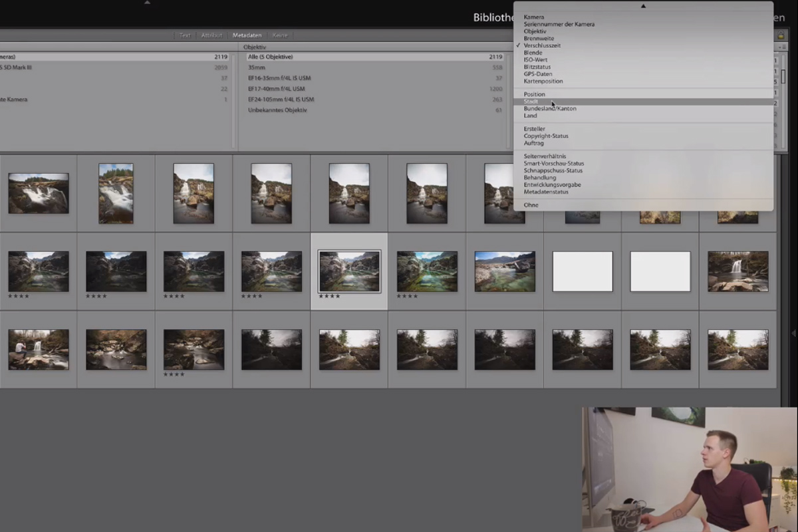Pick Blende from the menu
The image size is (798, 532).
tap(643, 53)
